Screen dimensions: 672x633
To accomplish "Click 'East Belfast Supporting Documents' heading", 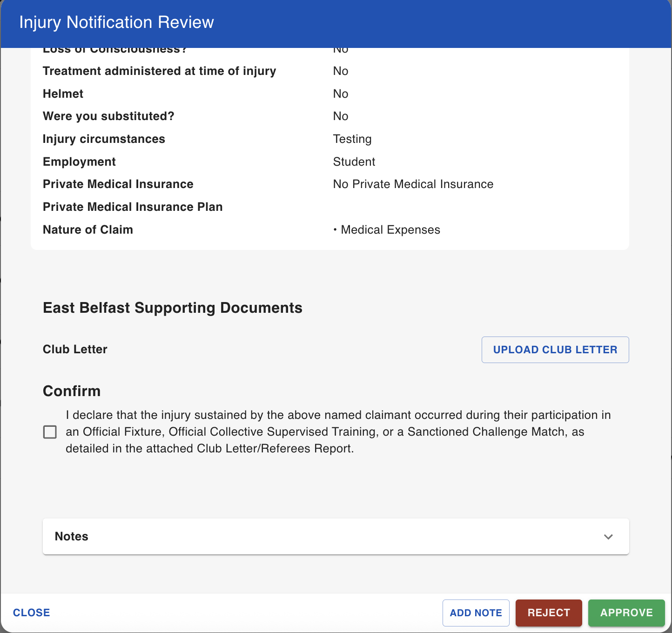I will (x=173, y=308).
